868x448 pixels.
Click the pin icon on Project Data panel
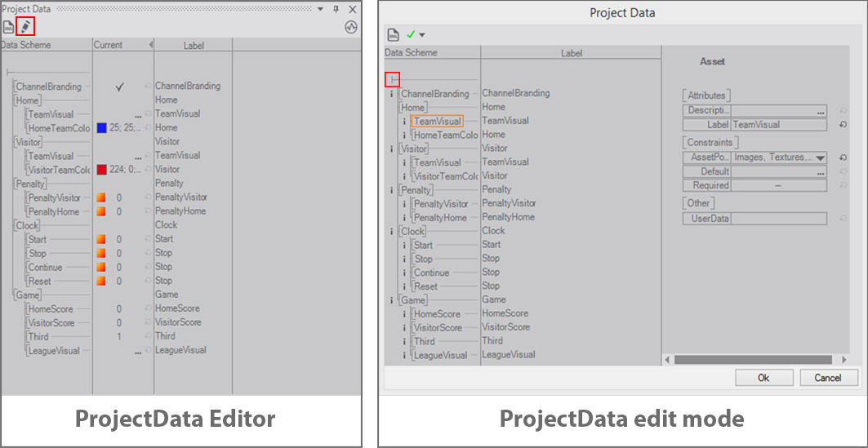pos(336,8)
